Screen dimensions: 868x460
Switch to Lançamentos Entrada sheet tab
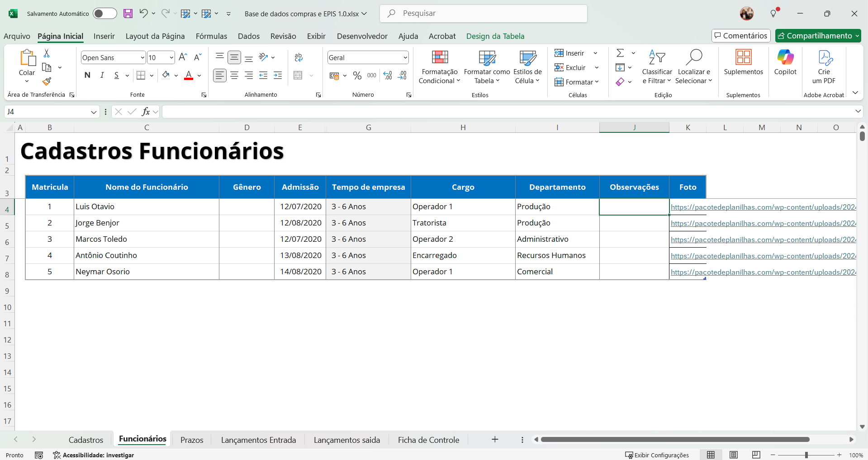258,440
